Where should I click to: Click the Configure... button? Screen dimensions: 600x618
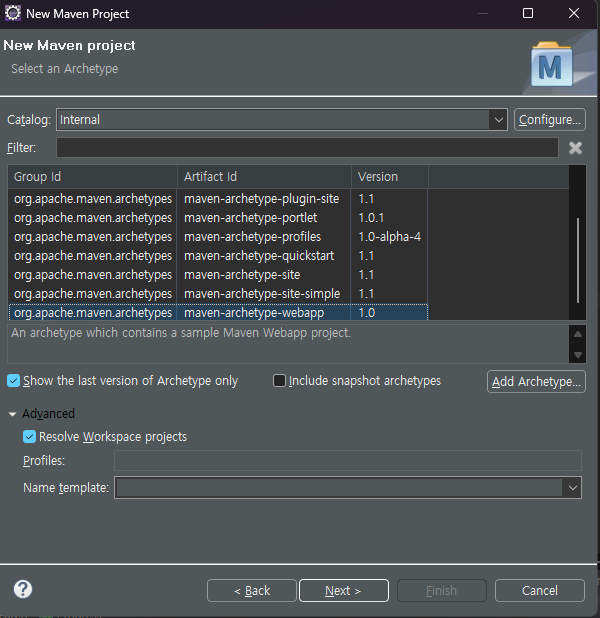[x=550, y=119]
